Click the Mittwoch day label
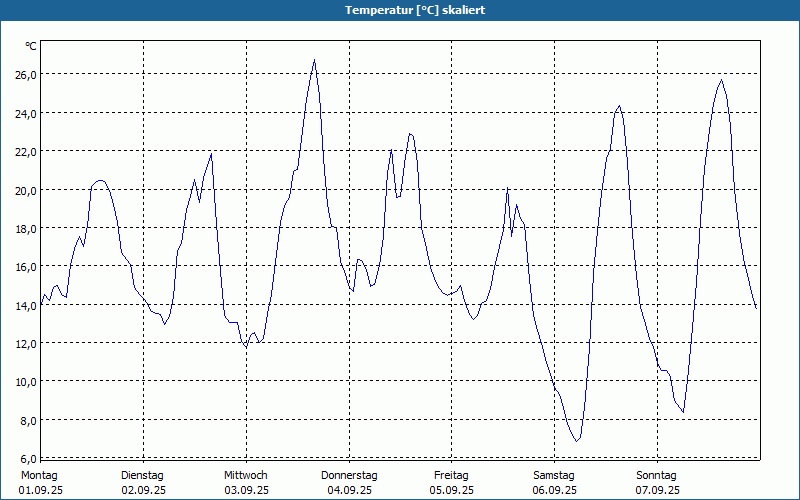This screenshot has width=800, height=500. (x=245, y=476)
